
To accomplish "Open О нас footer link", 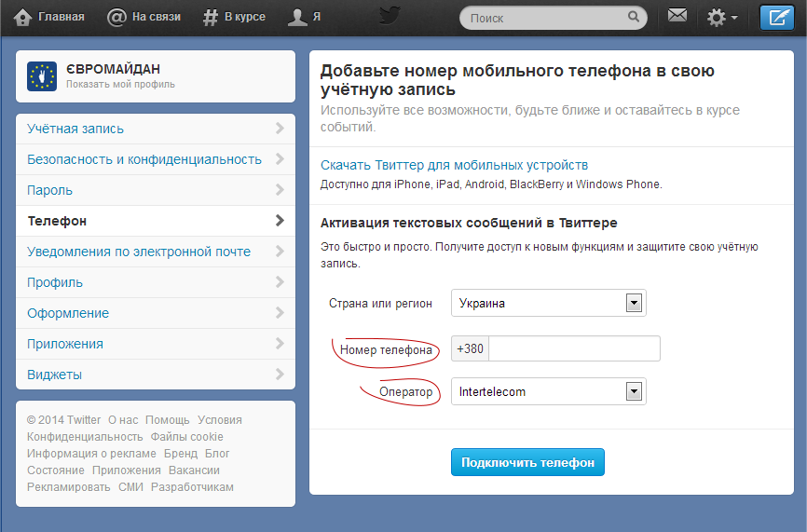I will point(123,420).
